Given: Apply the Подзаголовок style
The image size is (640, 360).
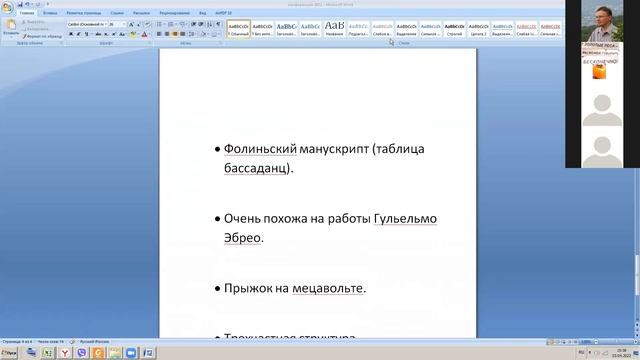Looking at the screenshot, I should pyautogui.click(x=358, y=29).
